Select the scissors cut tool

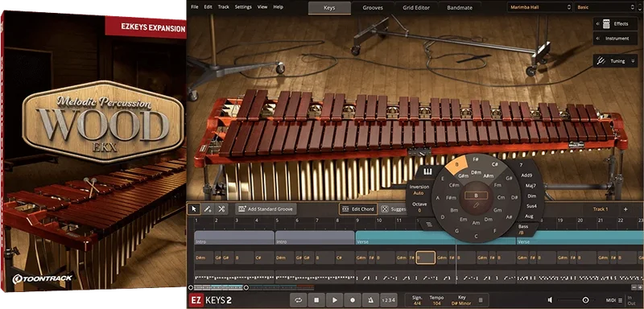[x=221, y=209]
